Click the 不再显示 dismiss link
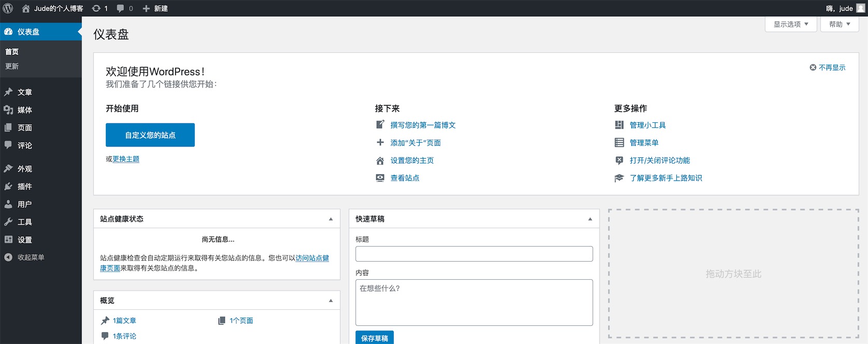Image resolution: width=868 pixels, height=344 pixels. (x=832, y=67)
